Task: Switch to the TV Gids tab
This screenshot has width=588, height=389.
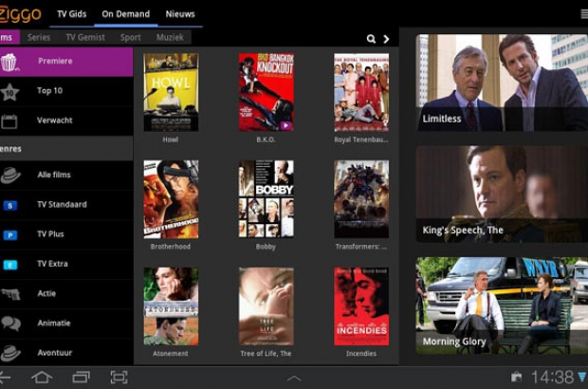Action: pyautogui.click(x=71, y=14)
